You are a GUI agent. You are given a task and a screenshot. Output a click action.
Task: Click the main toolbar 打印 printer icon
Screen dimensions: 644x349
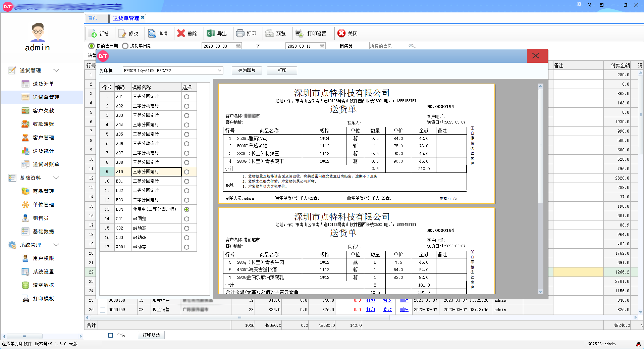pyautogui.click(x=240, y=33)
